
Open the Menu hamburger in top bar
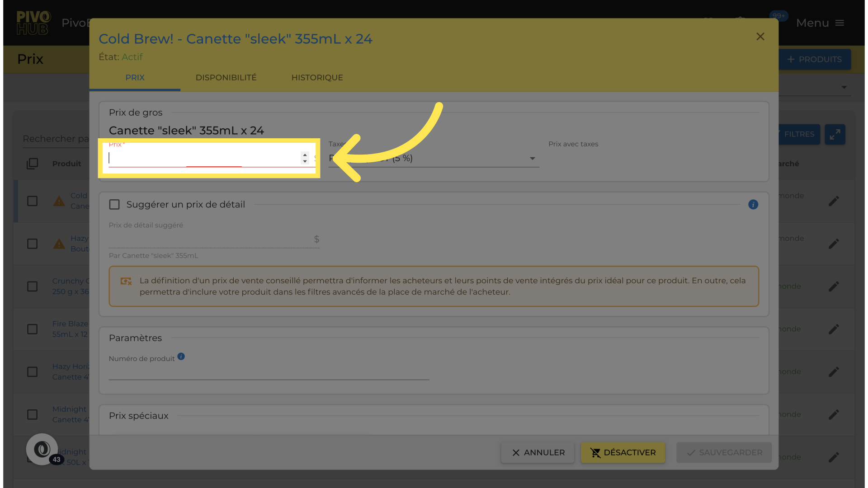coord(839,23)
